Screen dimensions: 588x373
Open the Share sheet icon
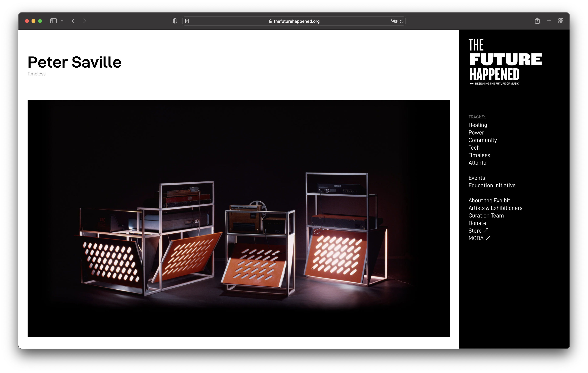537,21
